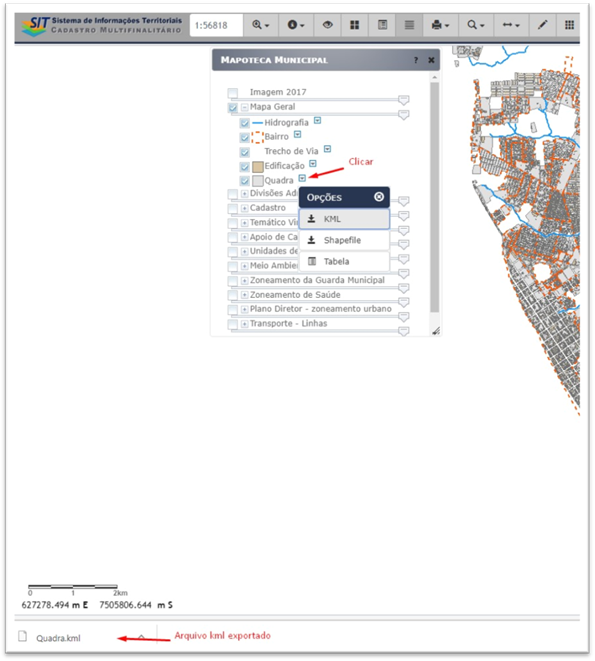Screen dimensions: 595x661
Task: Open the info tool in the toolbar
Action: point(296,25)
